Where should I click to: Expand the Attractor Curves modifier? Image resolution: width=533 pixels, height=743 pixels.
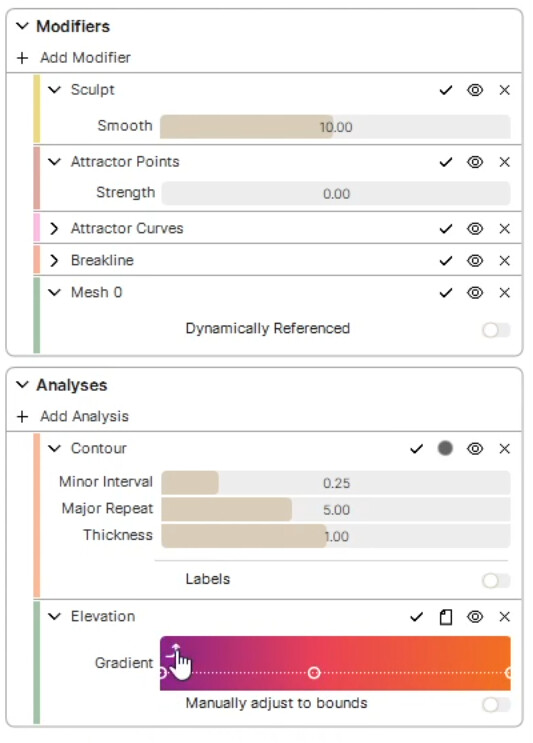54,228
